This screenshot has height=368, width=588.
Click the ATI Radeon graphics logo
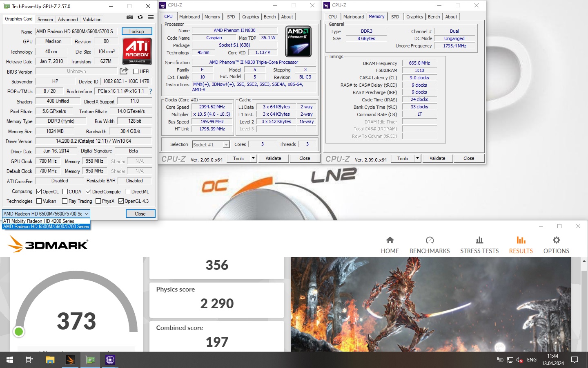click(137, 51)
